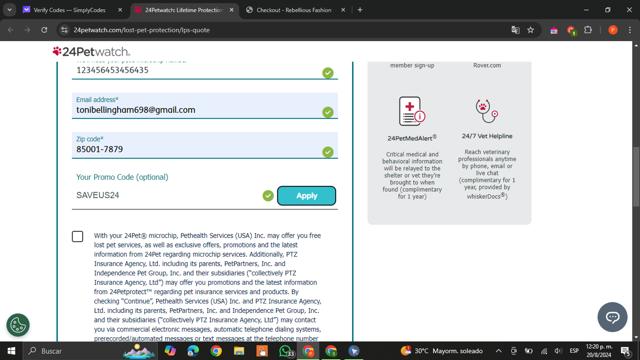Switch to Checkout Rebellious Fashion tab

(x=293, y=10)
